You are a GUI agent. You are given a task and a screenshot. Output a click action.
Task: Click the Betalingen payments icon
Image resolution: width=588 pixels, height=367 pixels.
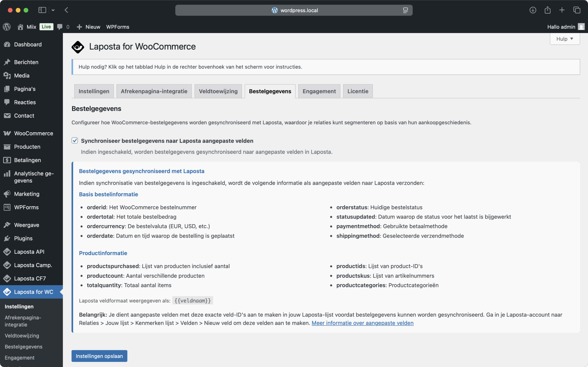pyautogui.click(x=7, y=160)
